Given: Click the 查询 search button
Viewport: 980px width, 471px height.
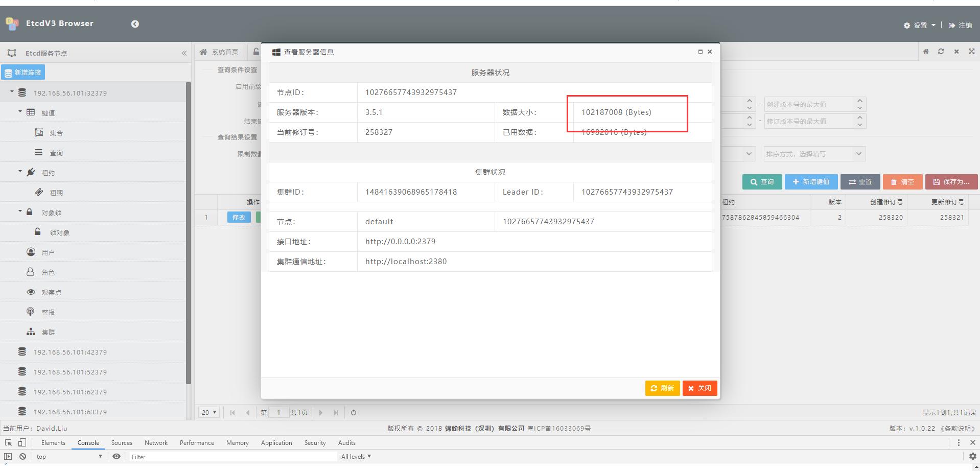Looking at the screenshot, I should coord(762,182).
